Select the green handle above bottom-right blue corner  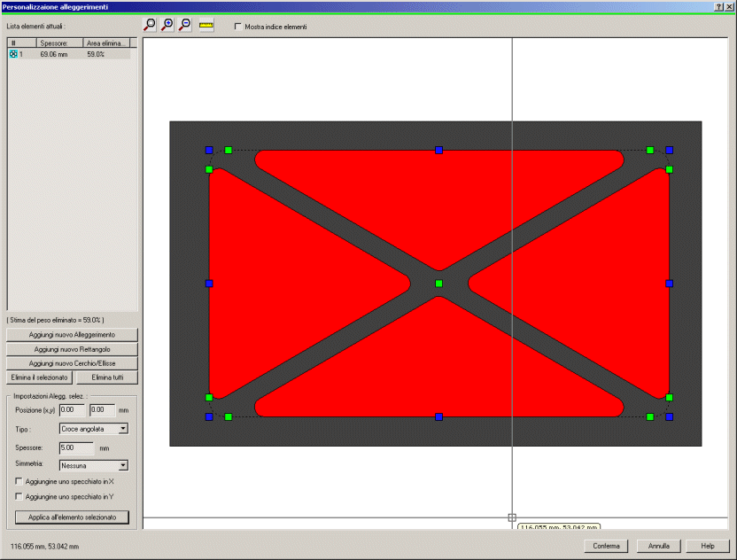pyautogui.click(x=670, y=397)
